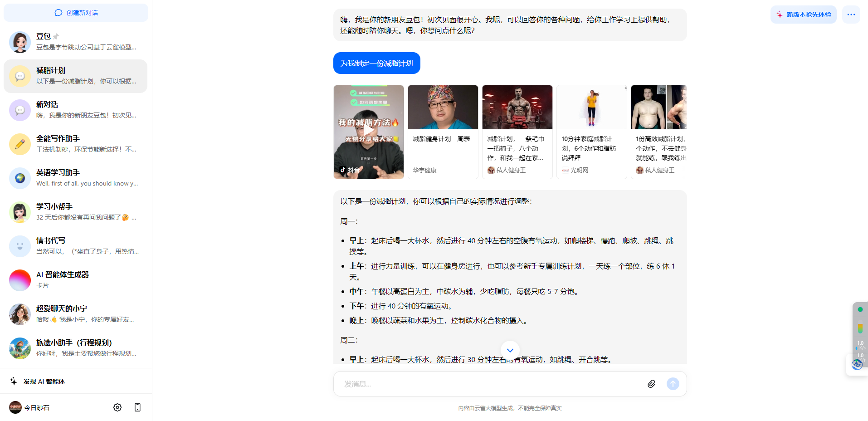Click the mobile phone icon near settings

[137, 407]
